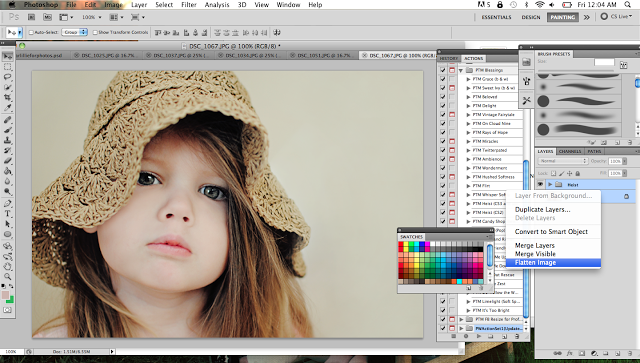Screen dimensions: 640x363
Task: Click the Stop button in Actions panel
Action: [x=453, y=336]
